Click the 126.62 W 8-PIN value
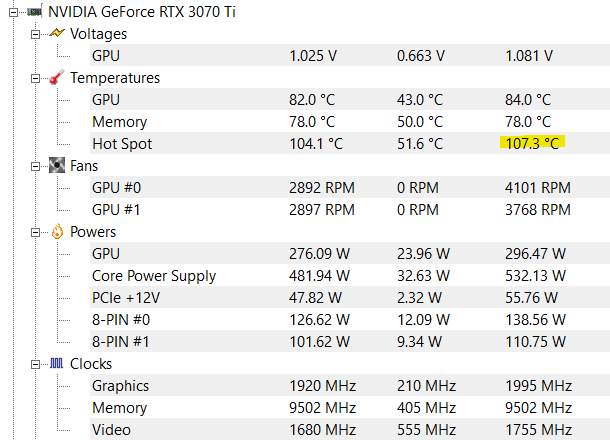This screenshot has width=610, height=440. pos(319,320)
